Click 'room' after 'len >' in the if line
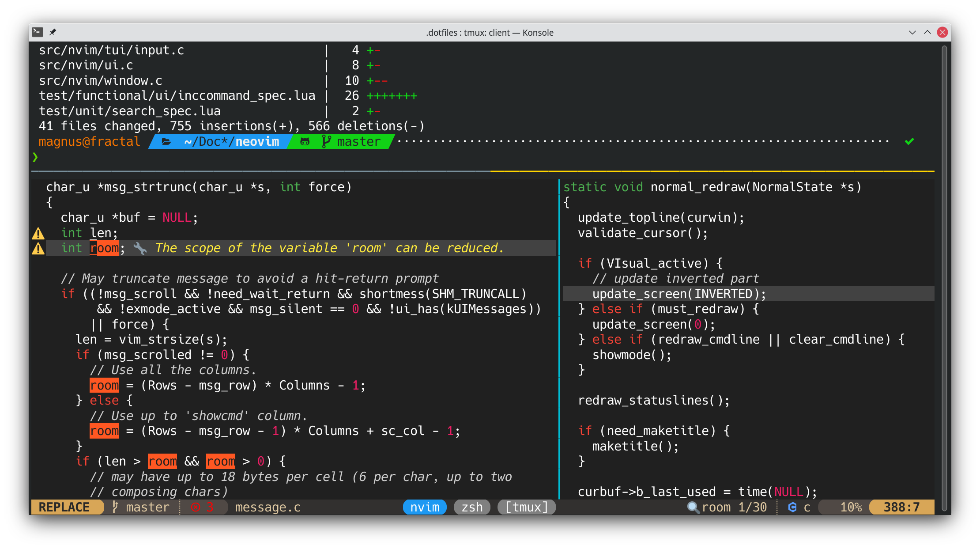The image size is (980, 549). coord(162,462)
